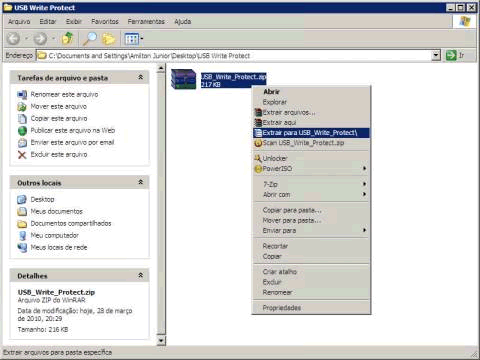The height and width of the screenshot is (360, 480).
Task: Click the Documentos compartilhados folder icon
Action: click(x=22, y=223)
